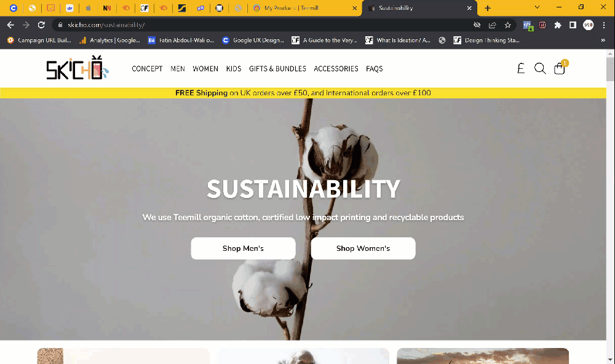Click the page vertical scrollbar thumb

[x=610, y=69]
